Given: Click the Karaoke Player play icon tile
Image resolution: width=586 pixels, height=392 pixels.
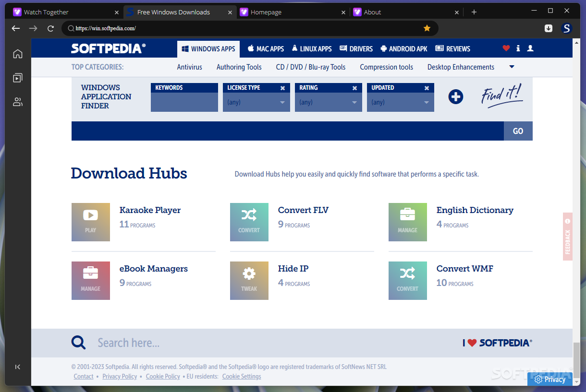Looking at the screenshot, I should 91,222.
